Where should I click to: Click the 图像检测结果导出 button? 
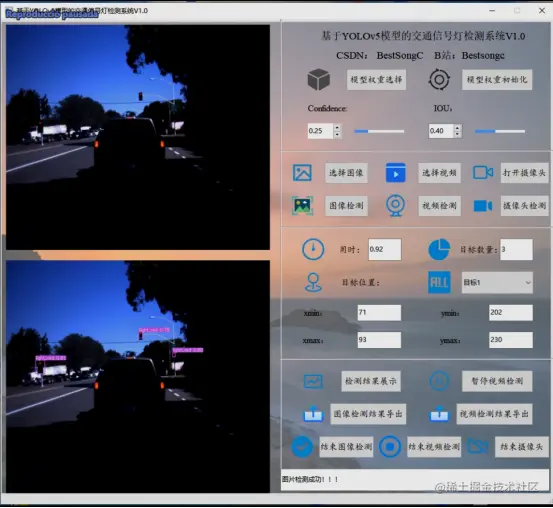[368, 414]
